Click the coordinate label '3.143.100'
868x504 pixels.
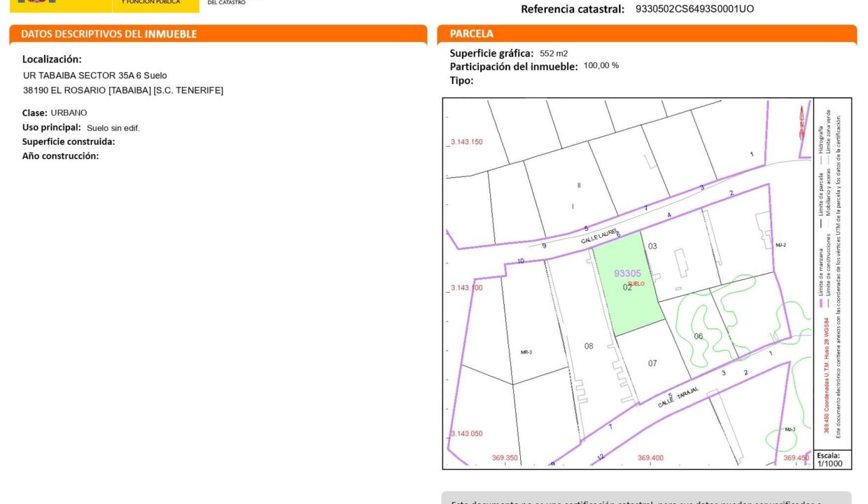click(x=466, y=288)
